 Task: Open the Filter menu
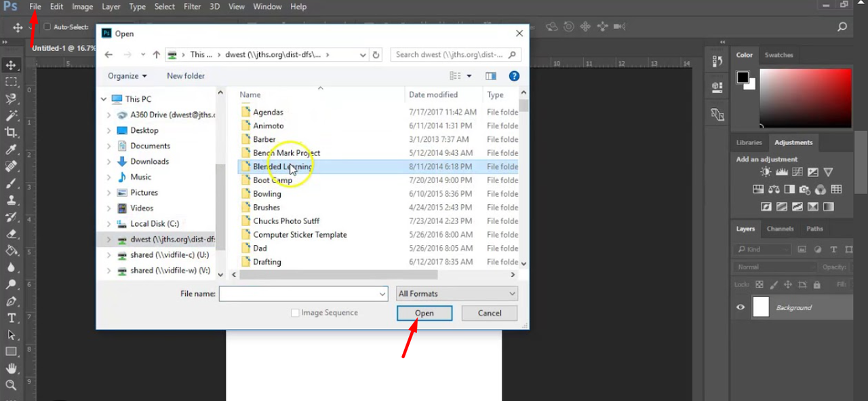tap(192, 6)
